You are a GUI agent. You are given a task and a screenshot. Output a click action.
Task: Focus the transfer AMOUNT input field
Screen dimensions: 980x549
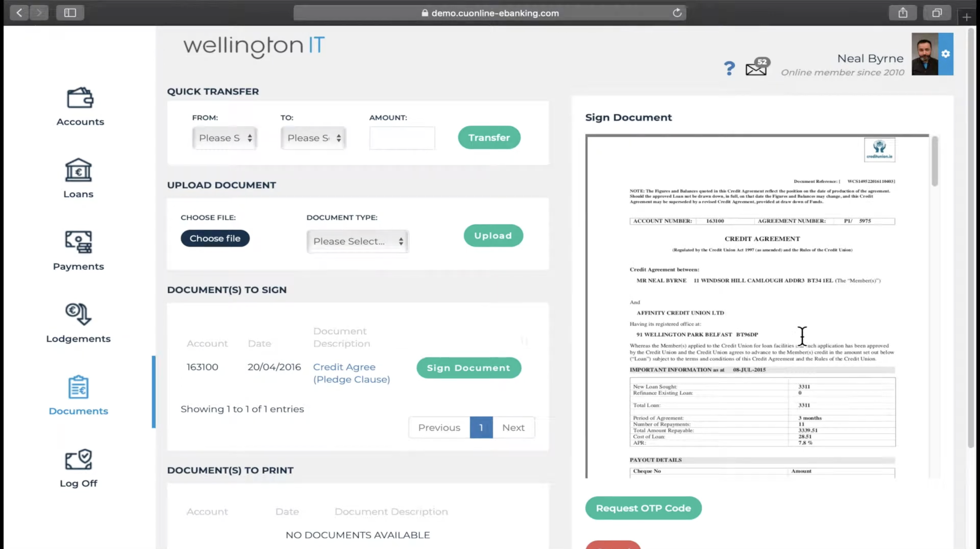click(x=402, y=138)
